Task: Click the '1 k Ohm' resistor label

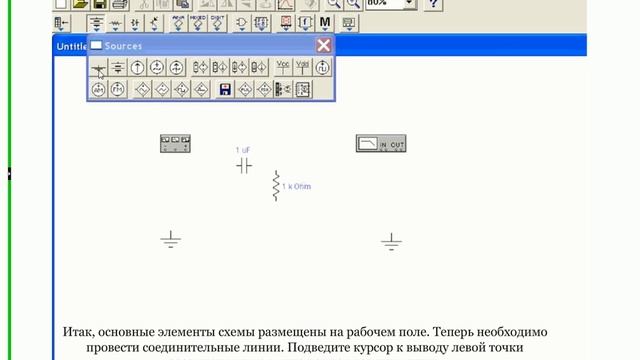Action: (296, 187)
